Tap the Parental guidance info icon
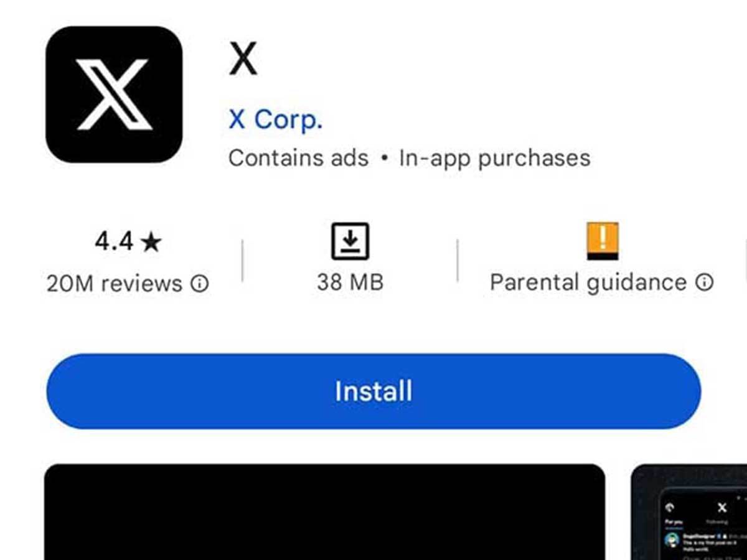Screen dimensions: 747x560 (704, 283)
